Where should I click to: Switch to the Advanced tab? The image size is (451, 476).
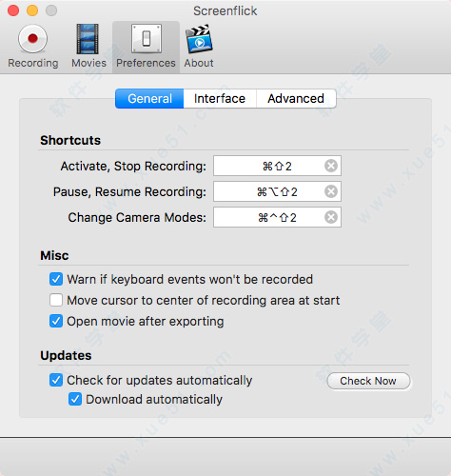tap(296, 99)
